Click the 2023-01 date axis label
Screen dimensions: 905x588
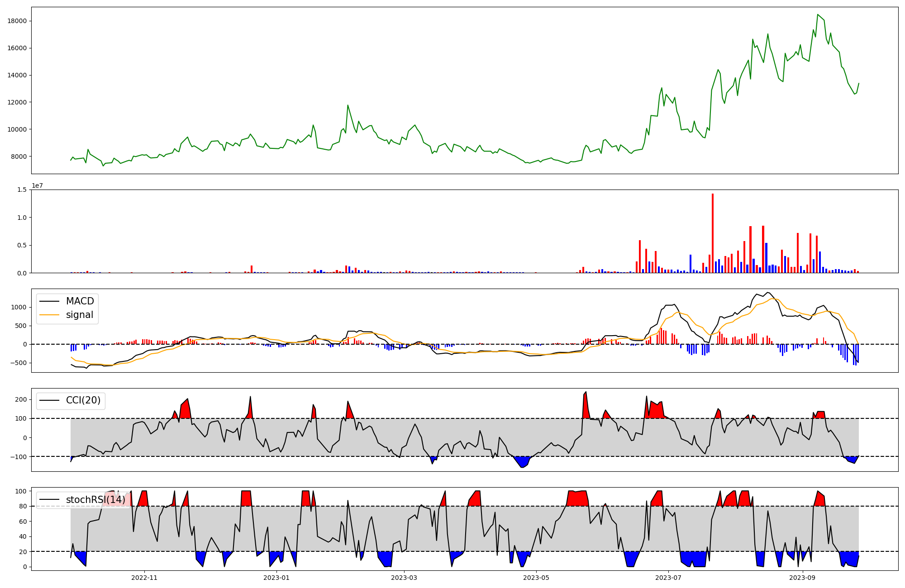pos(276,578)
